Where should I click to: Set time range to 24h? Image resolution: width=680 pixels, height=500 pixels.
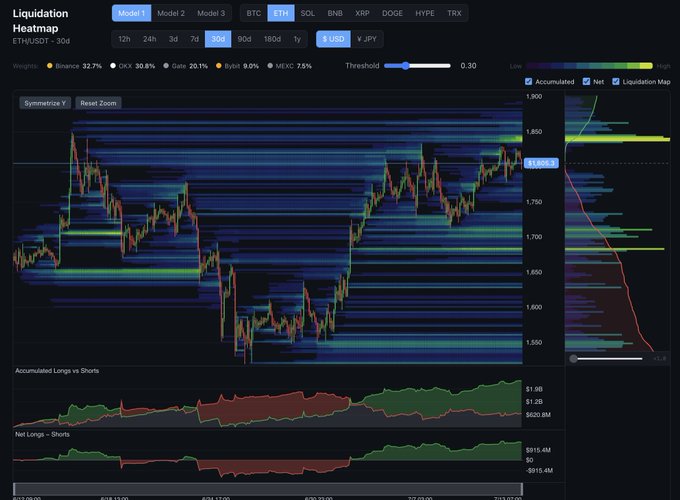tap(149, 39)
